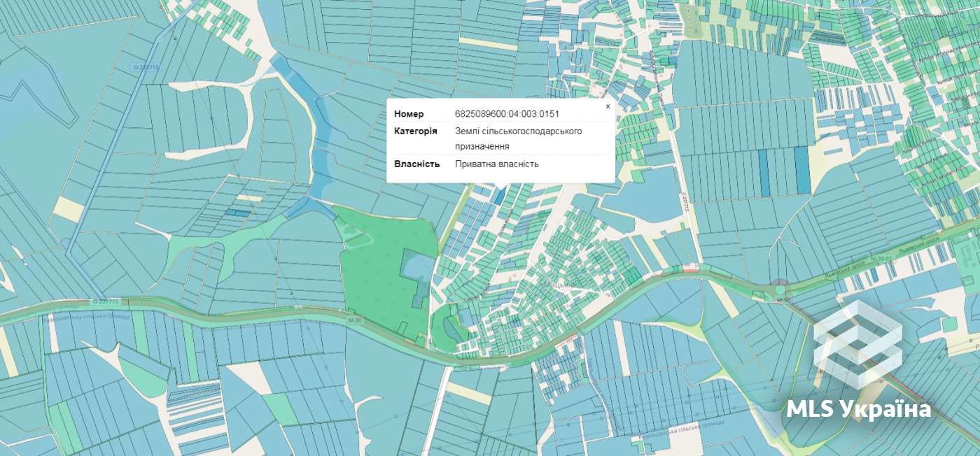This screenshot has width=980, height=456.
Task: Click the Номер field label
Action: (x=409, y=114)
